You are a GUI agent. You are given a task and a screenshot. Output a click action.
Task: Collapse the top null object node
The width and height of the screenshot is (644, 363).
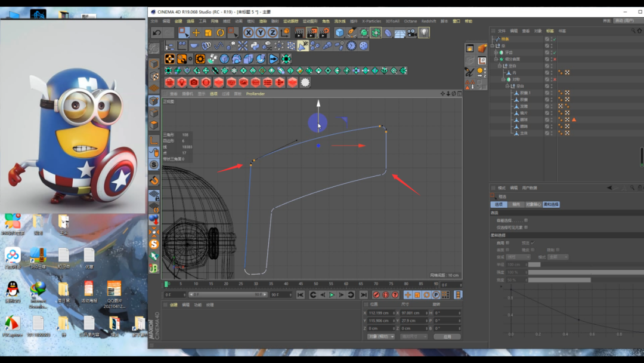pyautogui.click(x=493, y=45)
